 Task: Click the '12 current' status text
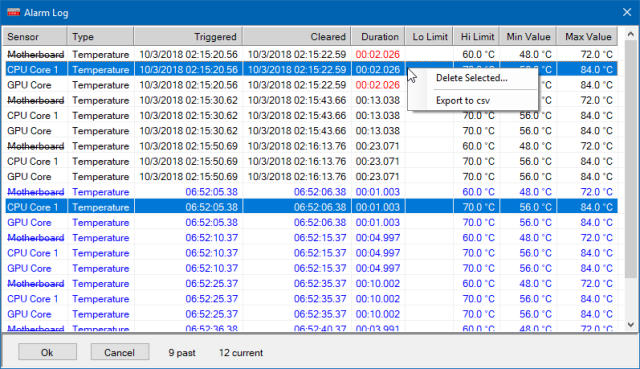pyautogui.click(x=241, y=353)
